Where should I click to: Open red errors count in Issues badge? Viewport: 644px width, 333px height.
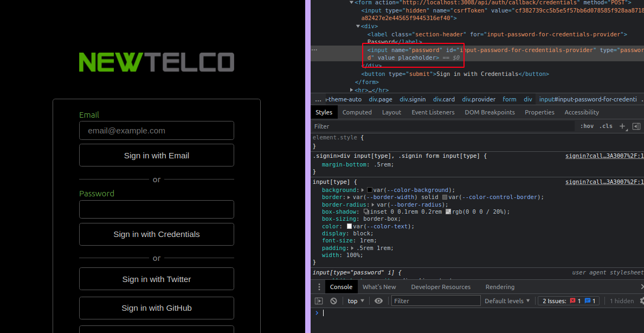click(575, 301)
